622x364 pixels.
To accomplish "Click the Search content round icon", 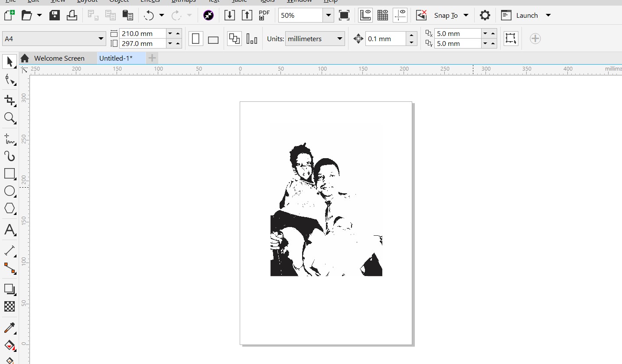I will (x=208, y=16).
